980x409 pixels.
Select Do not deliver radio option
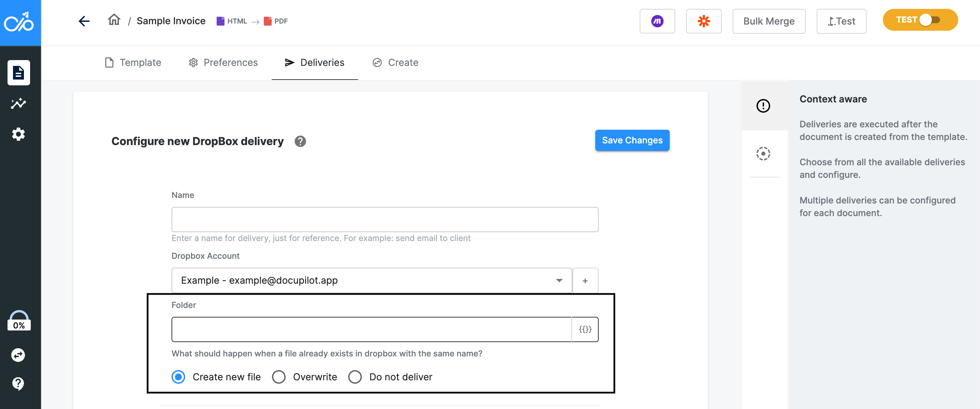[355, 377]
